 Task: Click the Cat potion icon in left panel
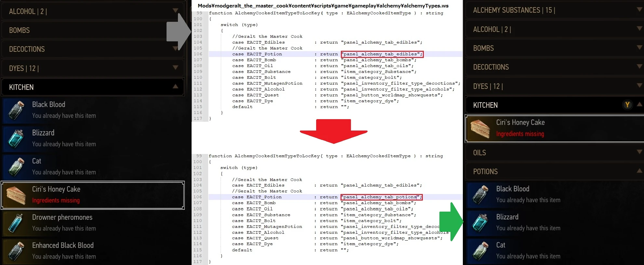[x=16, y=167]
